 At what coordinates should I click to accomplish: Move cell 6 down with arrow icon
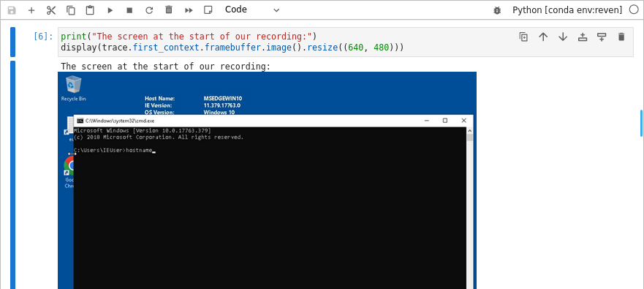pos(563,37)
